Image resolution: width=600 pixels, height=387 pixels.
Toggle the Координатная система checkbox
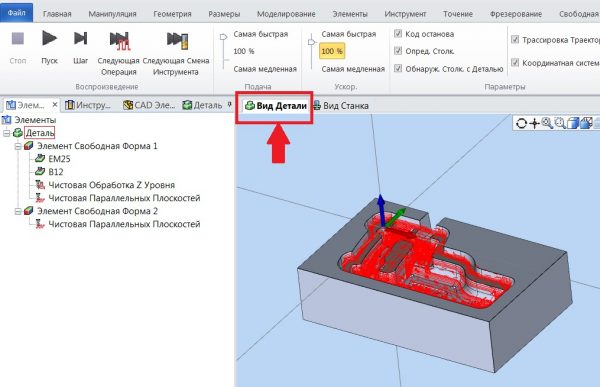(515, 62)
